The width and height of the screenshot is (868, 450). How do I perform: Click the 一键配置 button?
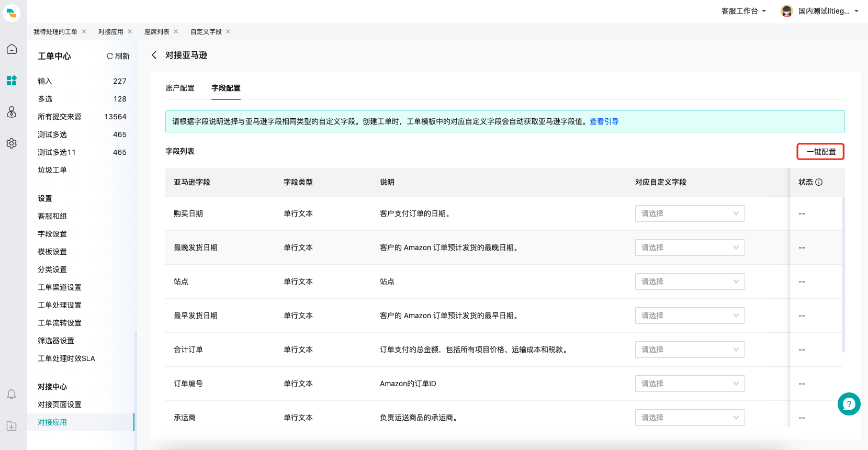coord(820,152)
